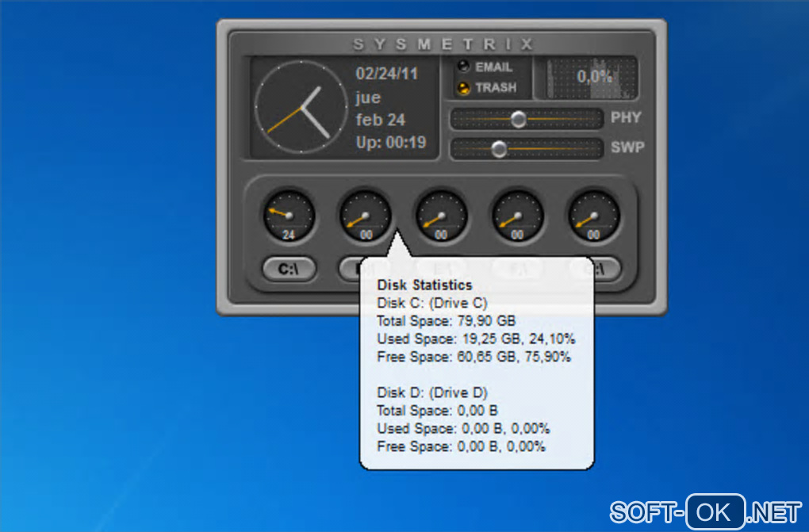Screen dimensions: 809x532
Task: Click the 'feb 24' date line
Action: tap(380, 120)
